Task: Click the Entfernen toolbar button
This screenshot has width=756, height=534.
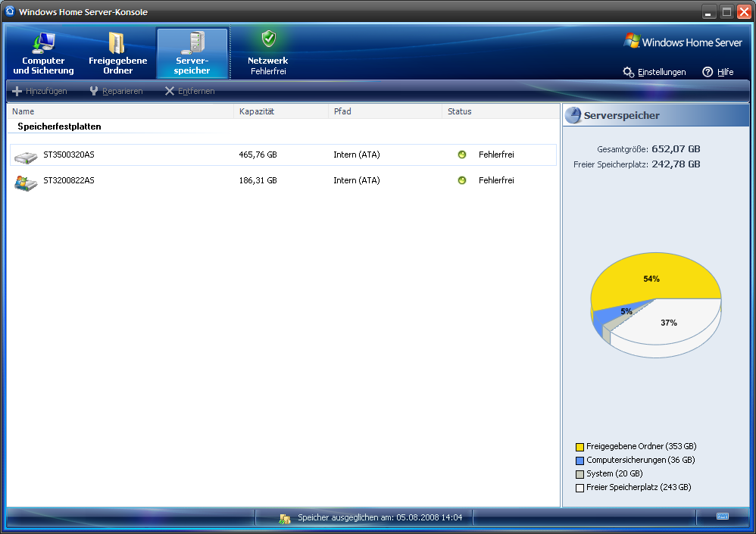Action: click(189, 91)
